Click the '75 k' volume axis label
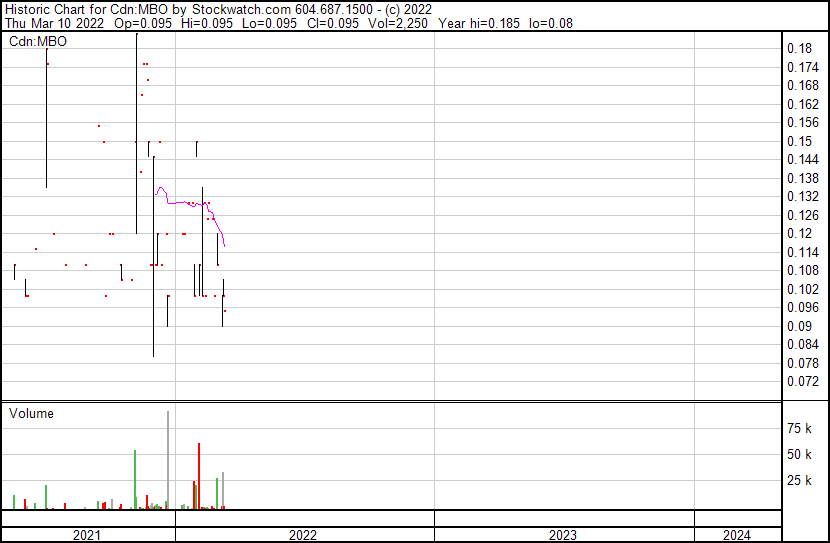Viewport: 830px width, 543px height. point(799,428)
